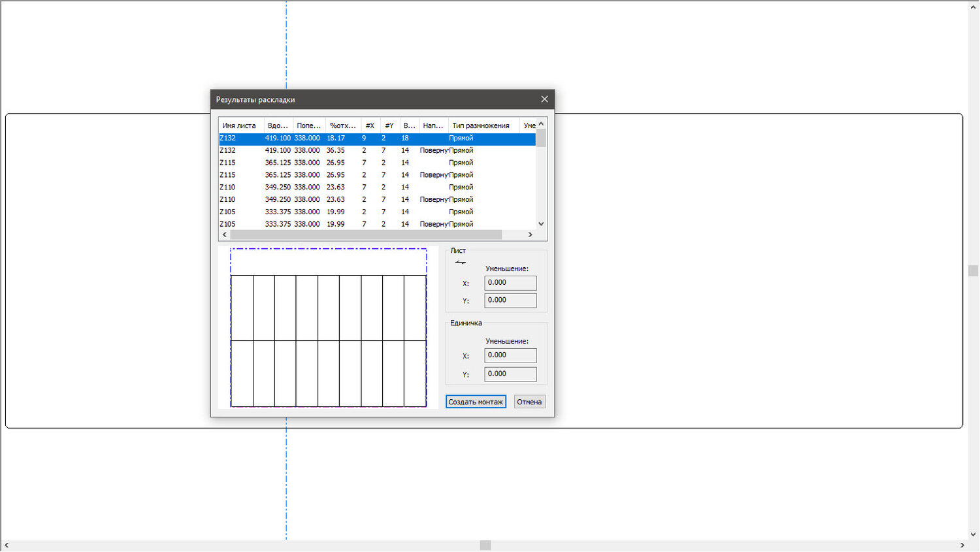
Task: Click the 419.100 value in the selected row
Action: tap(278, 138)
